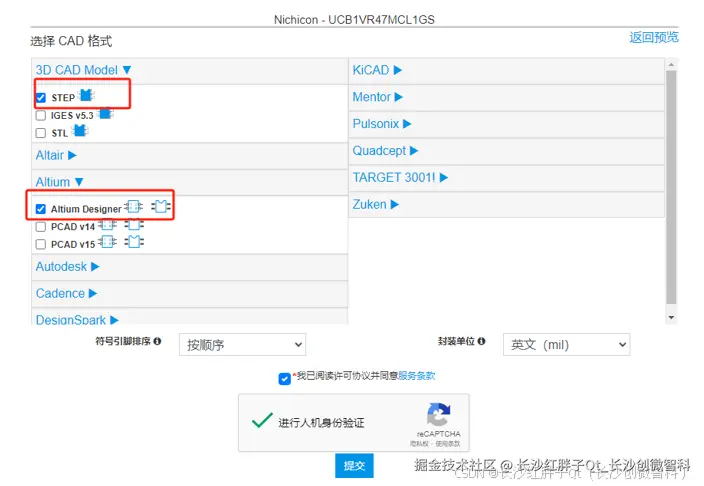Expand the KiCAD section
The image size is (704, 486).
(377, 70)
